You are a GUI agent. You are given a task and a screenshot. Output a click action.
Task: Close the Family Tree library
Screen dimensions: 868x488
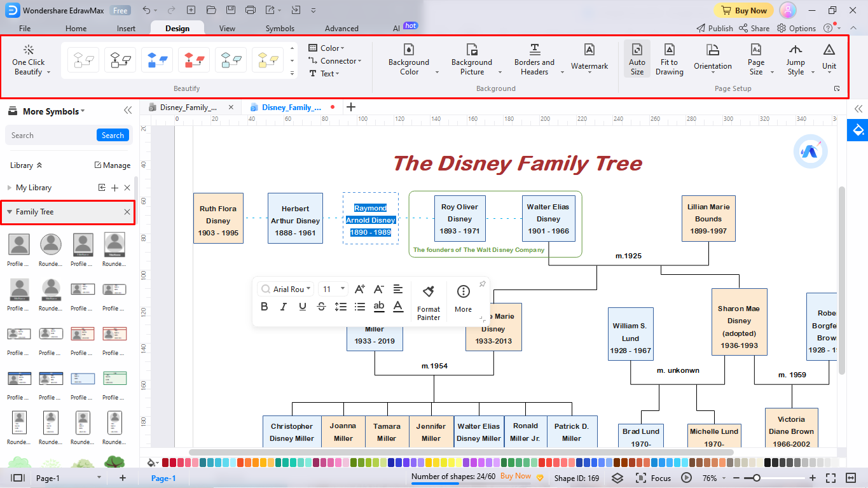click(x=127, y=212)
